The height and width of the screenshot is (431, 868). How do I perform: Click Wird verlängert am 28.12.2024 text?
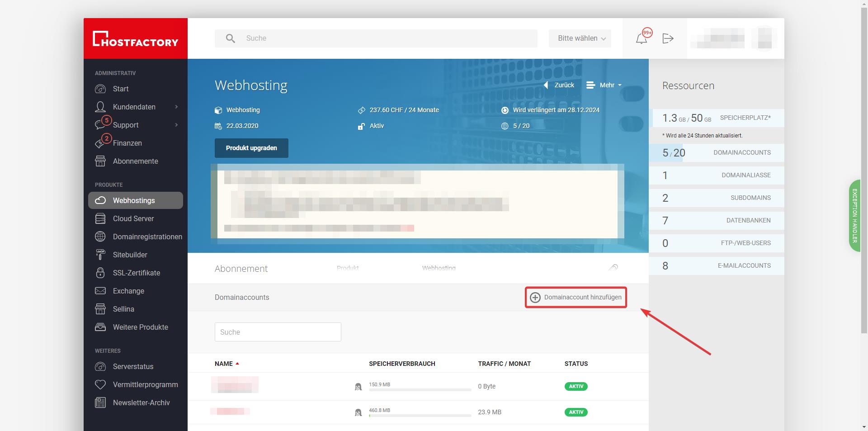[556, 110]
